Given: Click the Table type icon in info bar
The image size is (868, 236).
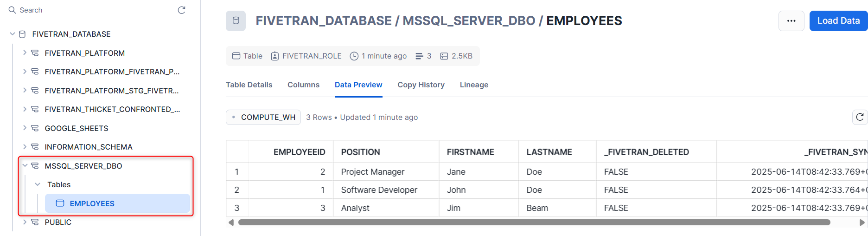Looking at the screenshot, I should (x=236, y=56).
